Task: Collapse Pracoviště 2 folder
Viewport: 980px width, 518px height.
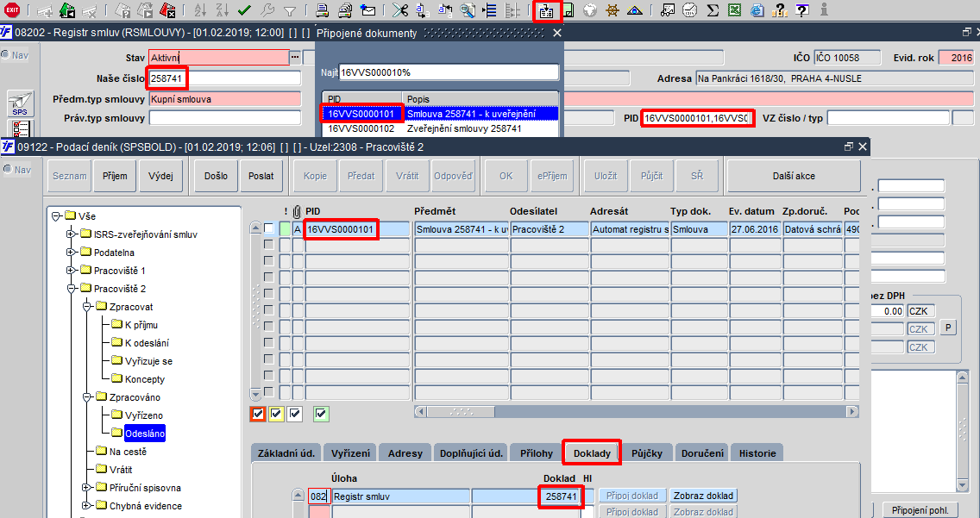Action: pos(71,289)
